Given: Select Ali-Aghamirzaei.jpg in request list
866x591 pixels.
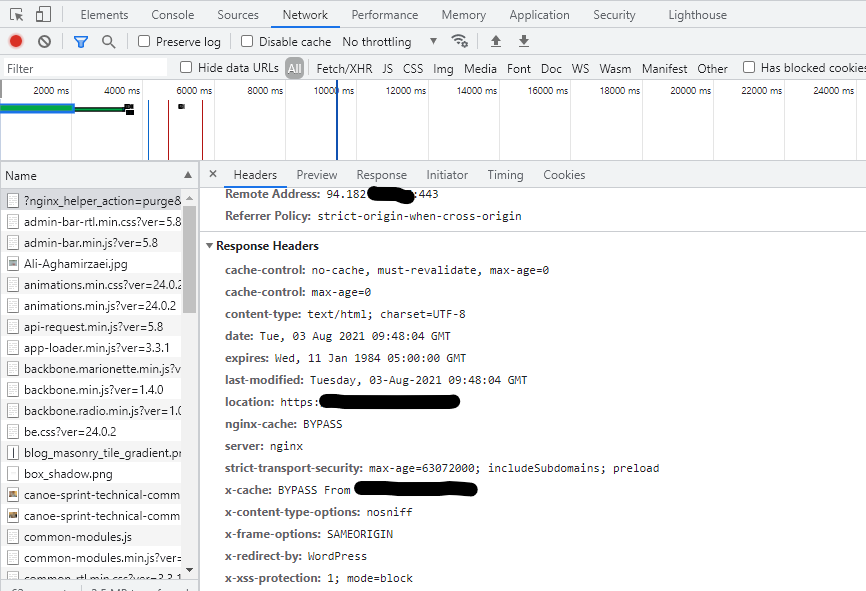Looking at the screenshot, I should pyautogui.click(x=76, y=264).
